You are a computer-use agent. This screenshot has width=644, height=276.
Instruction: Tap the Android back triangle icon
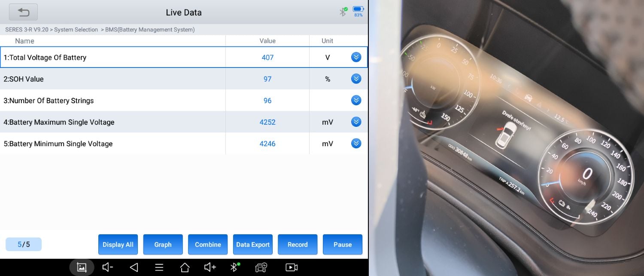click(134, 267)
